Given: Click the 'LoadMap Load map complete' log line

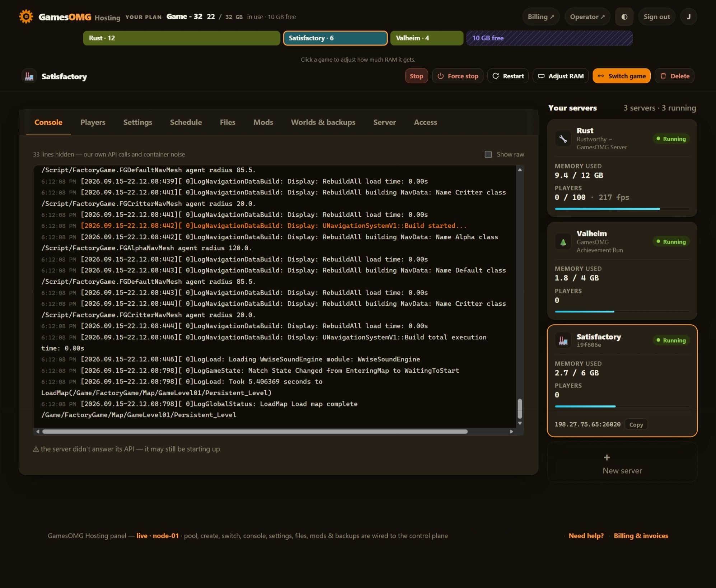Looking at the screenshot, I should [x=219, y=404].
